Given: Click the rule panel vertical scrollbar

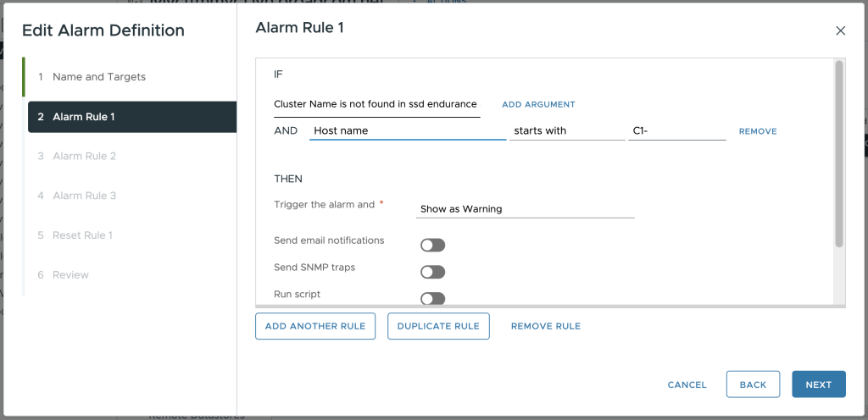Looking at the screenshot, I should pyautogui.click(x=839, y=152).
